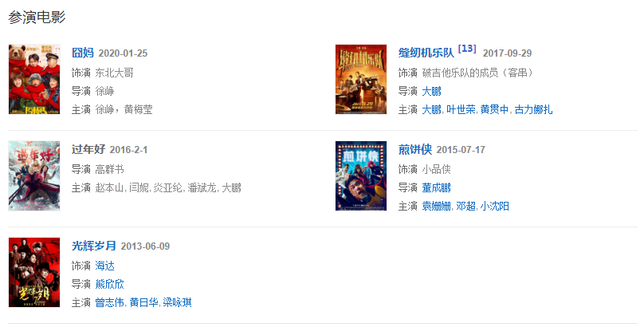The height and width of the screenshot is (331, 644).
Task: Open actress 古力娜扎 link
Action: pyautogui.click(x=533, y=110)
